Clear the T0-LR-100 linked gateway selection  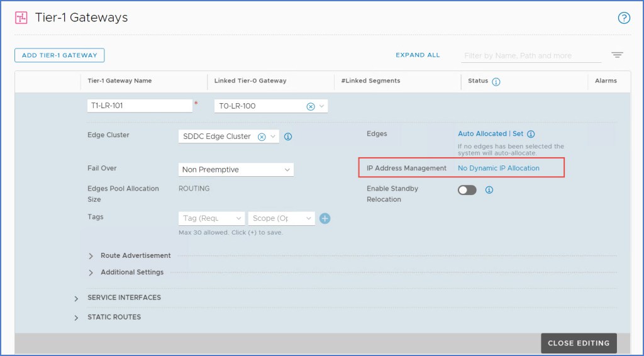[x=310, y=106]
